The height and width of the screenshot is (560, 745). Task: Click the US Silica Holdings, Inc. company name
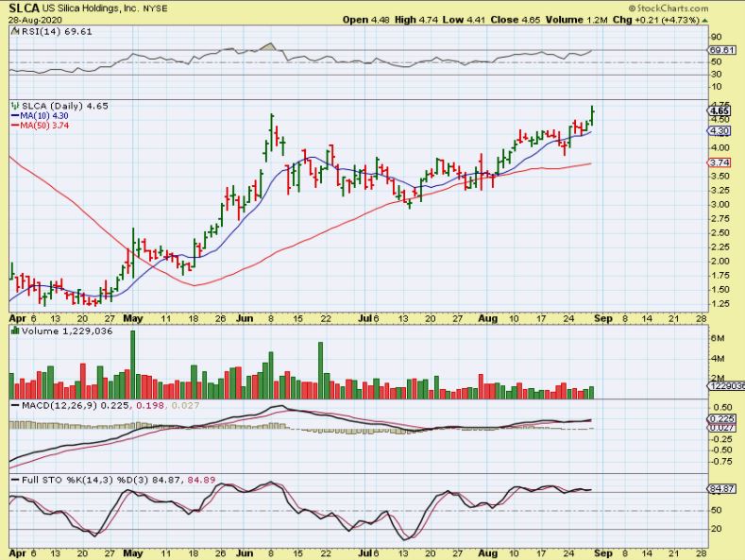coord(91,8)
